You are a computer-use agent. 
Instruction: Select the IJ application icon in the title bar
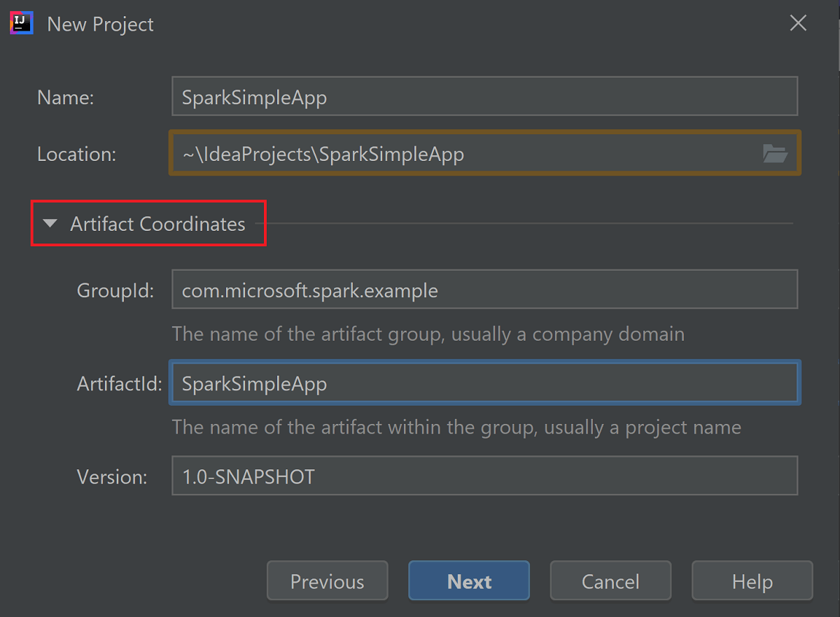tap(20, 22)
